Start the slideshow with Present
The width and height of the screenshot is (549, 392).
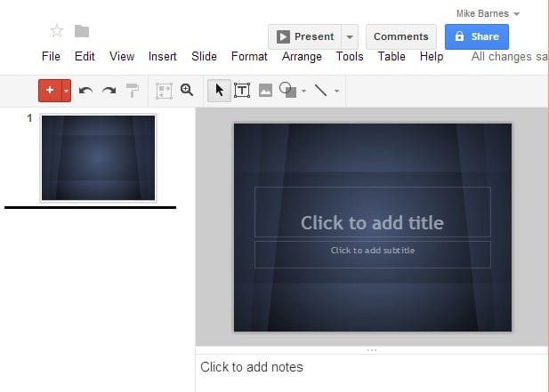tap(304, 36)
